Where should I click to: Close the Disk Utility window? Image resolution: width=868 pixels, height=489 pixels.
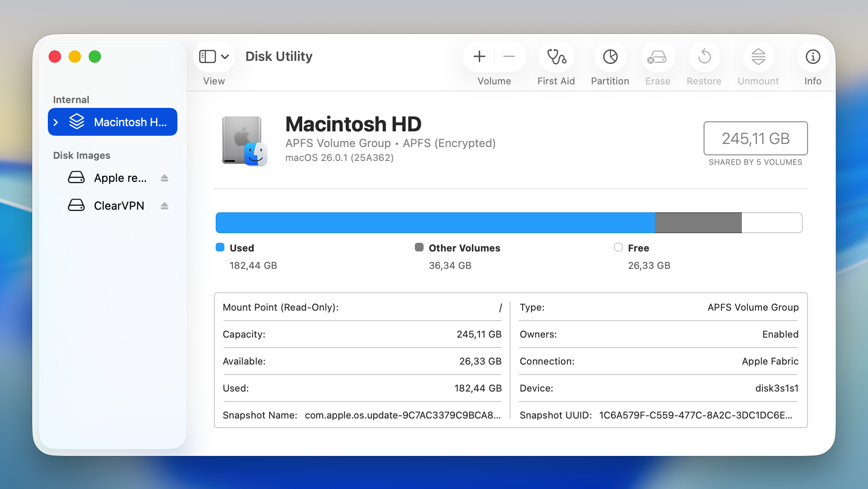point(55,57)
